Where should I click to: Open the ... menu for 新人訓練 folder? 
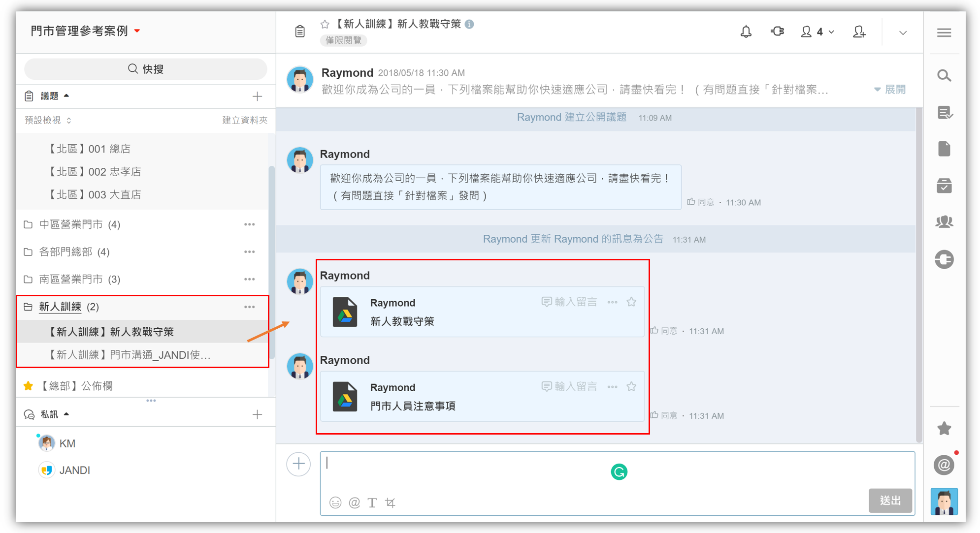(x=250, y=307)
